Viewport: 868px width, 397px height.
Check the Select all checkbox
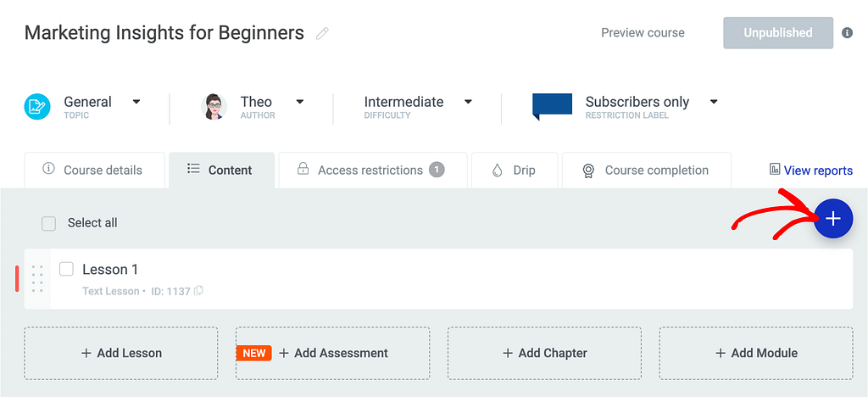(x=48, y=223)
